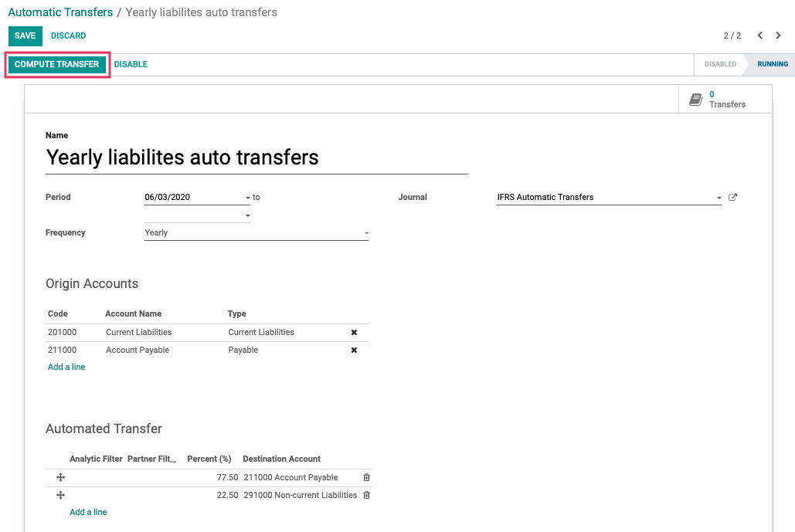Click the Percent (%) column header
The height and width of the screenshot is (532, 795).
pos(209,459)
